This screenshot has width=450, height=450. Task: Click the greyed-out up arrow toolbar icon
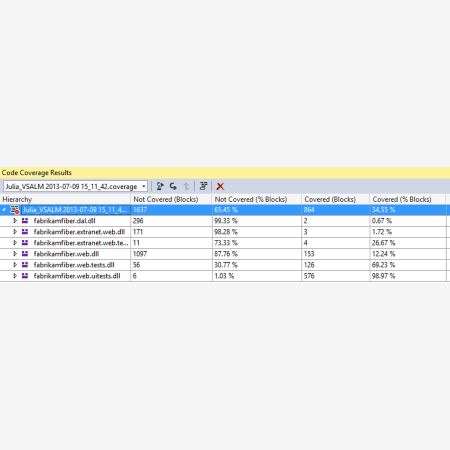(187, 186)
